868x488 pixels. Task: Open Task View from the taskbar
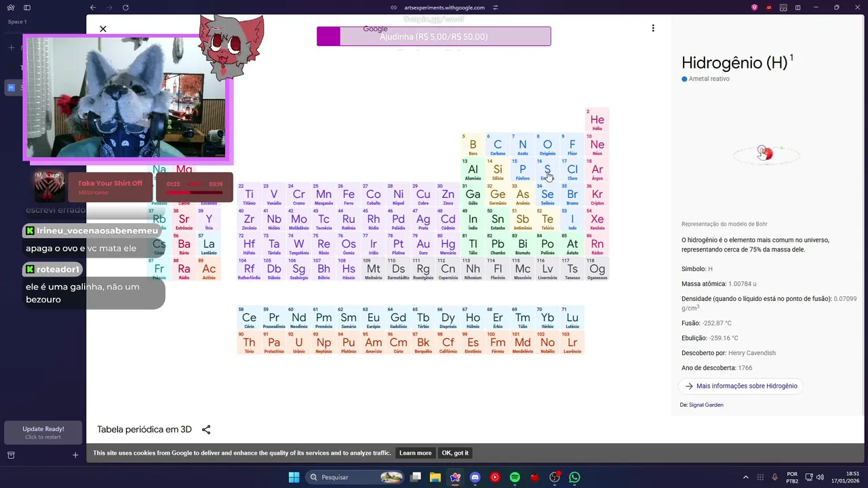click(x=416, y=477)
